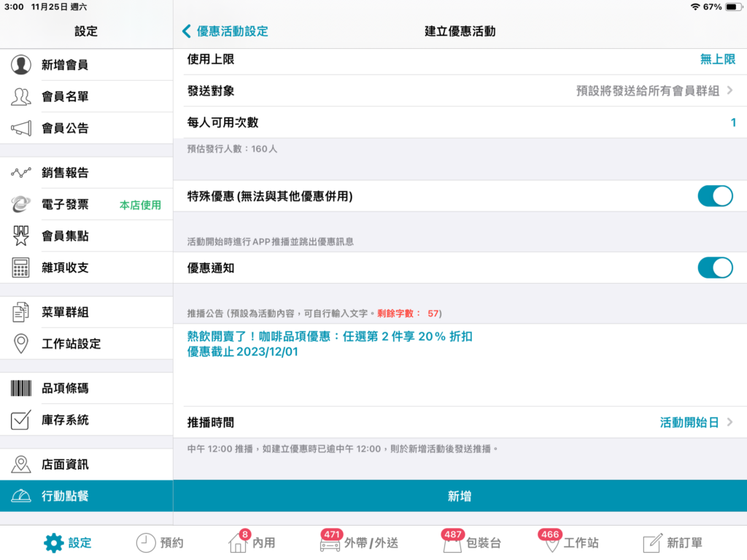The image size is (747, 560).
Task: Toggle 特殊優惠 switch off
Action: (714, 196)
